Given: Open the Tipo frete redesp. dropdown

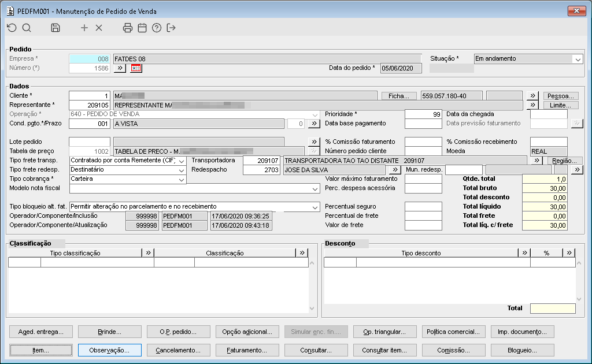Looking at the screenshot, I should coord(181,170).
